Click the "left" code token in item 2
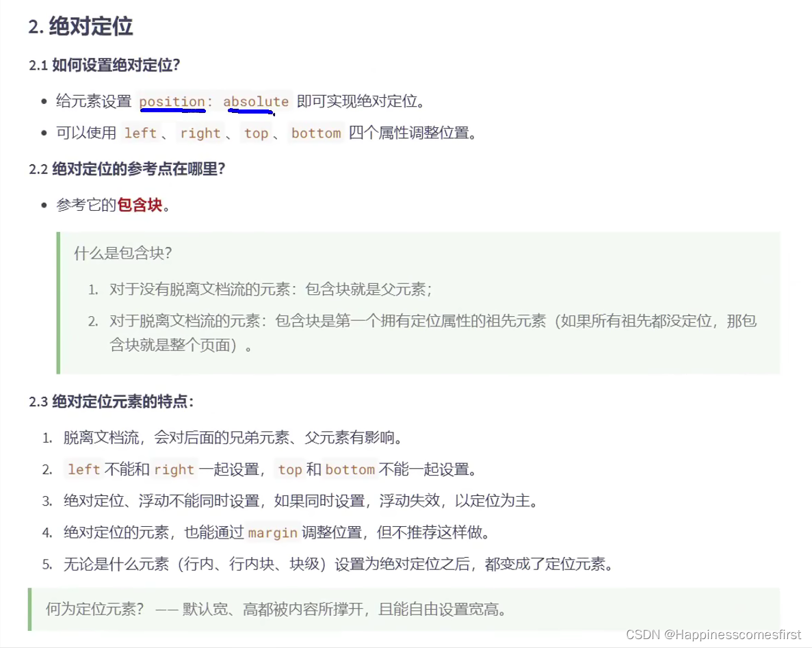The image size is (812, 648). coord(82,469)
